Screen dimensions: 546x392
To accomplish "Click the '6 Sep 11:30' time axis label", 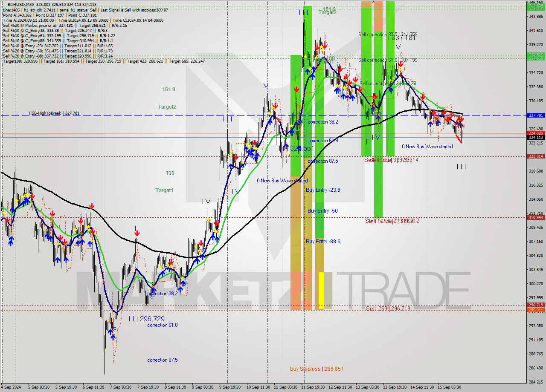I will tap(94, 387).
